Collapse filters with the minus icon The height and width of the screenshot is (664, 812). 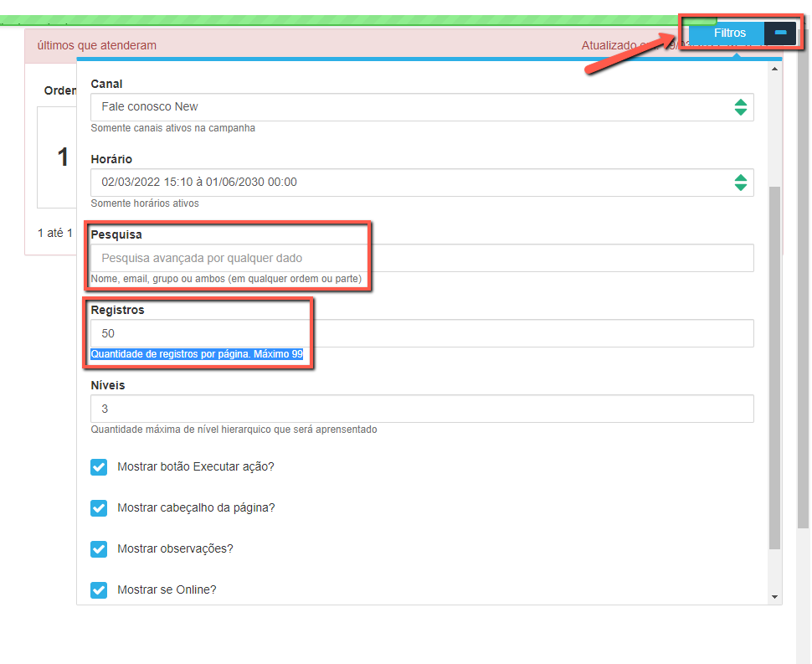click(780, 33)
